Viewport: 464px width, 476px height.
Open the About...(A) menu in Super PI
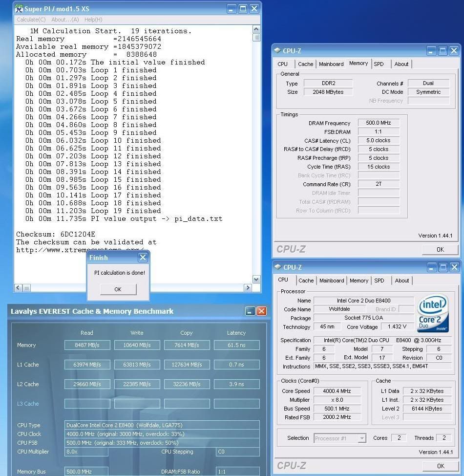pyautogui.click(x=65, y=20)
